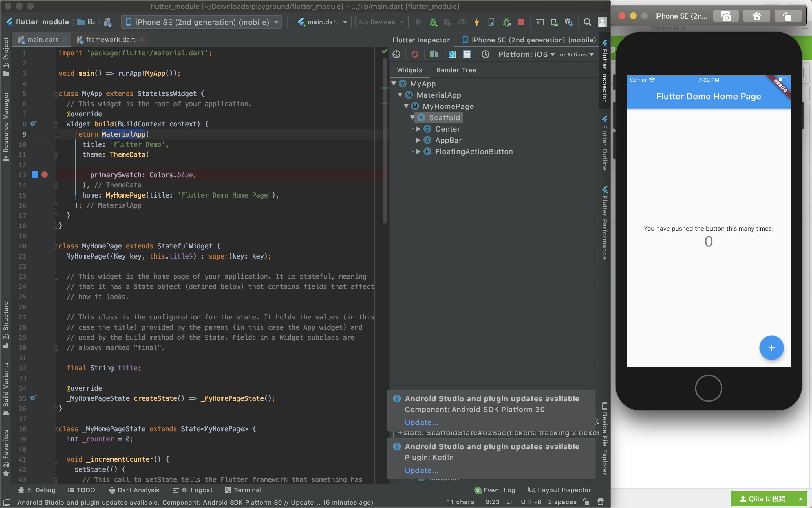Click the Home button in Simulator title bar
The width and height of the screenshot is (812, 508).
pos(757,16)
